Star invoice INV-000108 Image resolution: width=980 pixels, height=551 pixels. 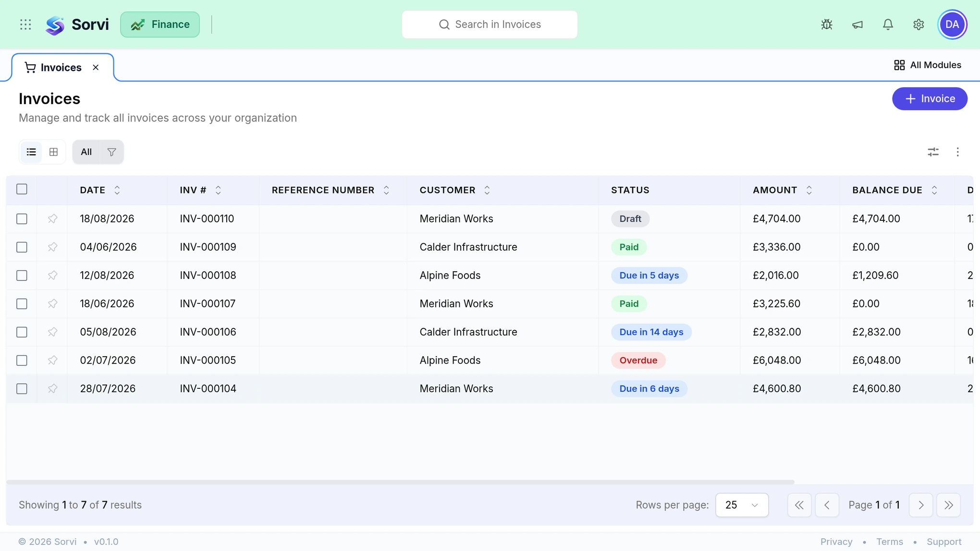(x=52, y=275)
